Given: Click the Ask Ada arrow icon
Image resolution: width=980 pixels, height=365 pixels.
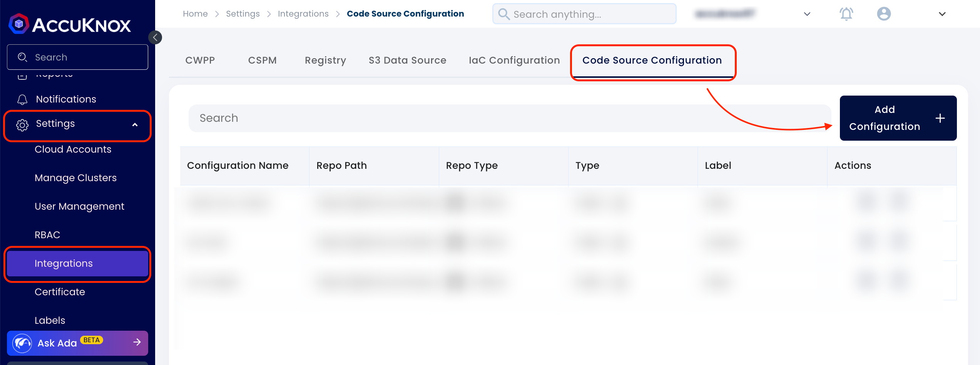Looking at the screenshot, I should click(137, 342).
